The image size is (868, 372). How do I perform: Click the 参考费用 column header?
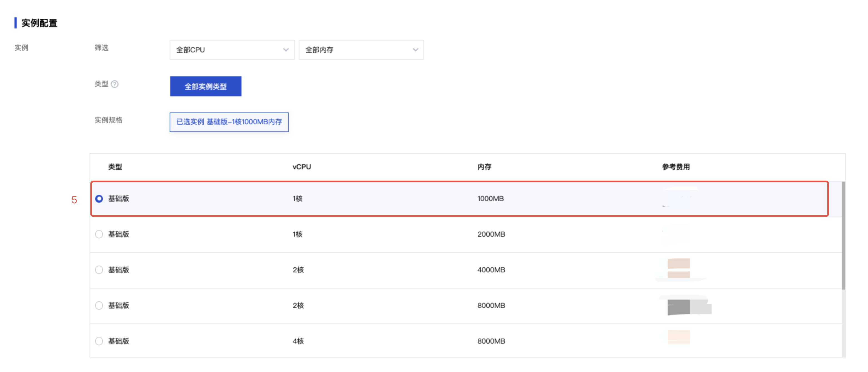tap(676, 167)
